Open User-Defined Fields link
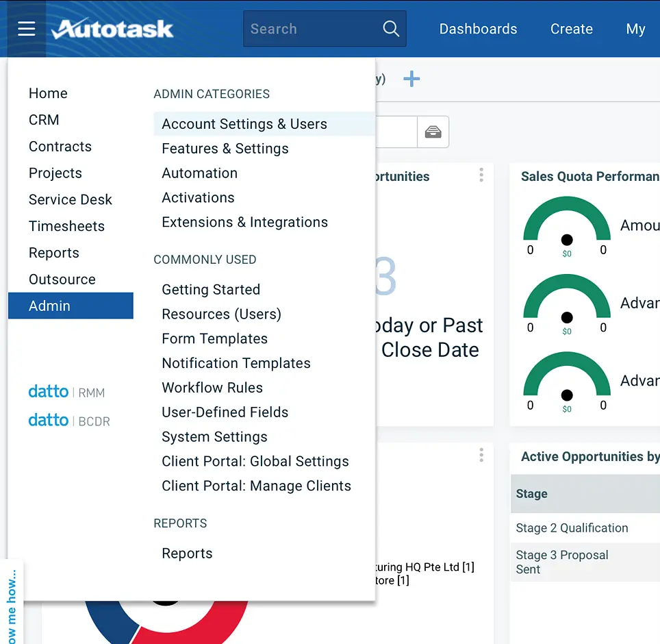This screenshot has height=644, width=660. coord(225,412)
